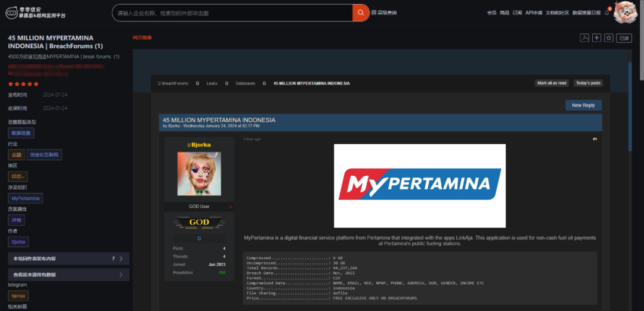The height and width of the screenshot is (311, 644).
Task: Click the Bjorka username in post sidebar
Action: pyautogui.click(x=201, y=145)
